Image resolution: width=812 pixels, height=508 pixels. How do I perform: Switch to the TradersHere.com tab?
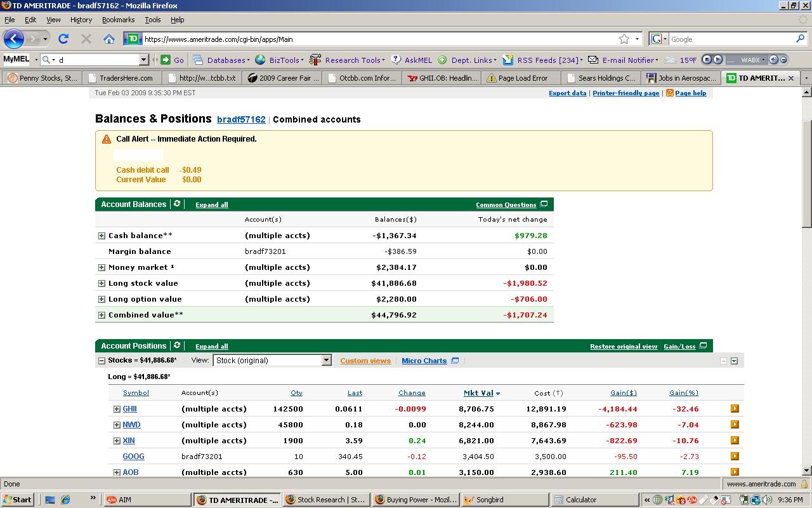coord(121,78)
